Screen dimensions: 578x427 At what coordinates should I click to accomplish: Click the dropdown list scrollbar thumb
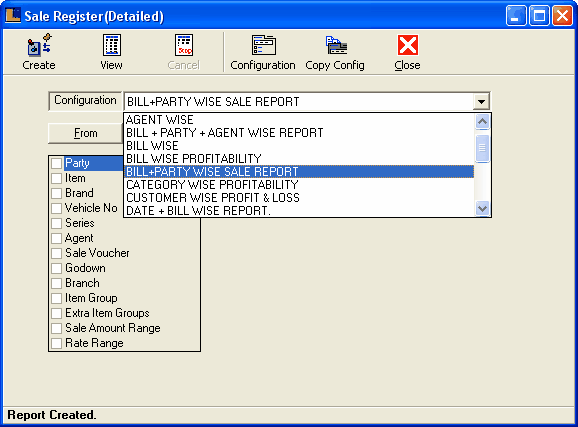[483, 148]
